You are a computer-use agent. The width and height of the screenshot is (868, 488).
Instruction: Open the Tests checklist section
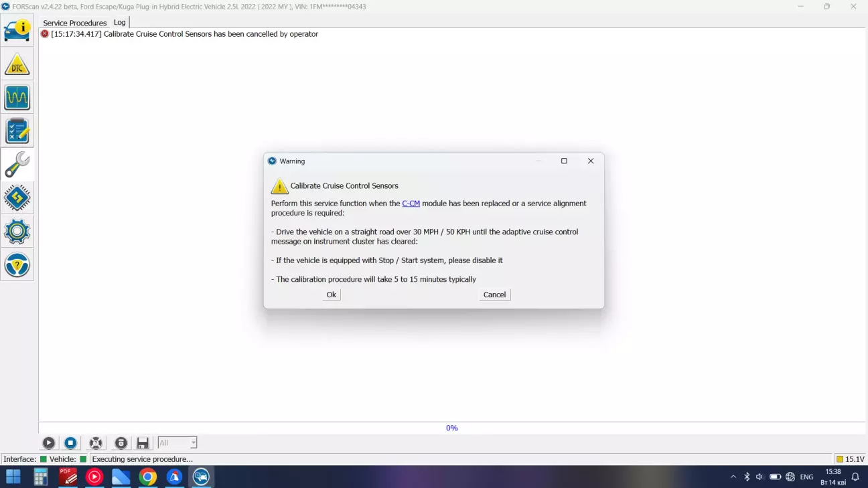click(x=17, y=131)
